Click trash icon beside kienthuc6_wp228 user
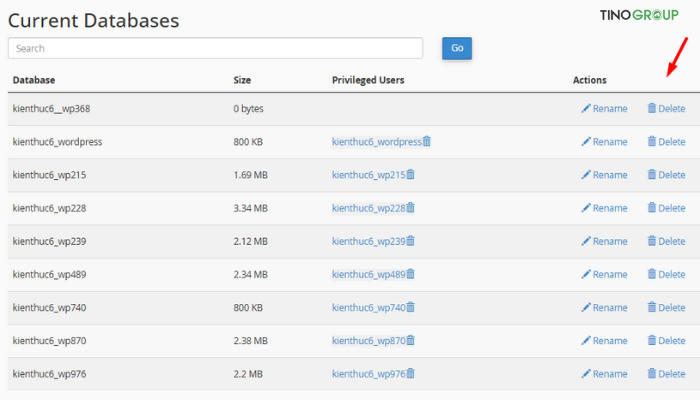Image resolution: width=700 pixels, height=400 pixels. [410, 208]
